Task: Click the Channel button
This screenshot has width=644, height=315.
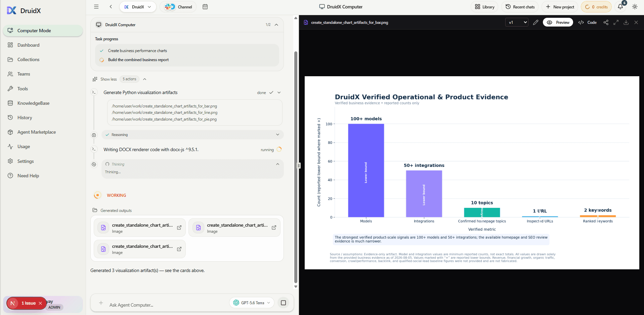Action: tap(178, 7)
